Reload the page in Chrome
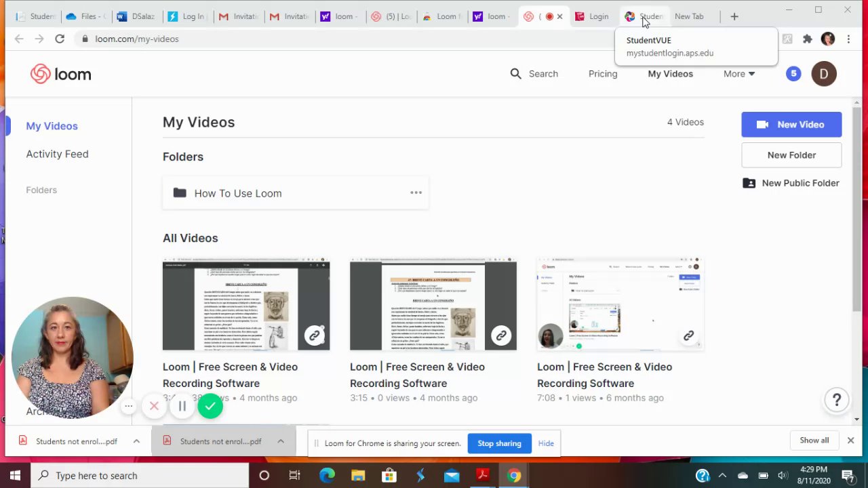This screenshot has width=868, height=488. coord(60,39)
